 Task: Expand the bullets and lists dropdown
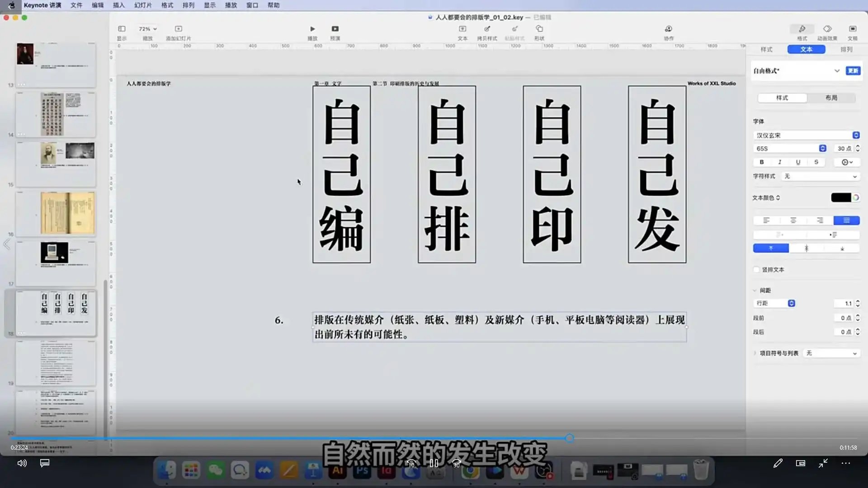pyautogui.click(x=831, y=353)
